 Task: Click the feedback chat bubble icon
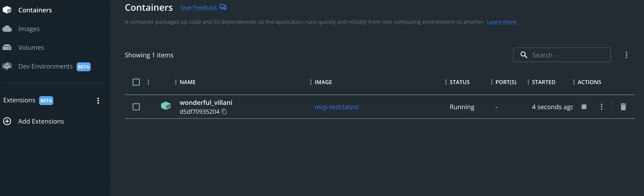click(x=223, y=7)
